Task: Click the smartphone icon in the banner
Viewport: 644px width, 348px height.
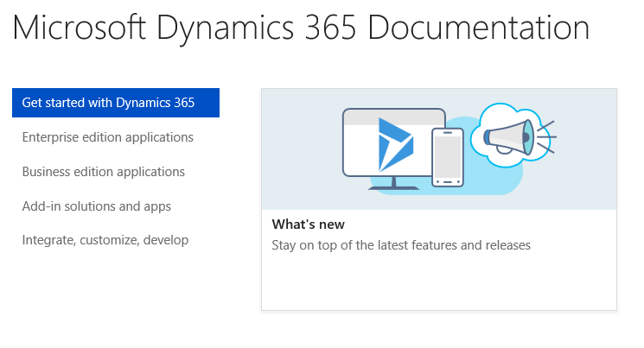Action: [447, 157]
